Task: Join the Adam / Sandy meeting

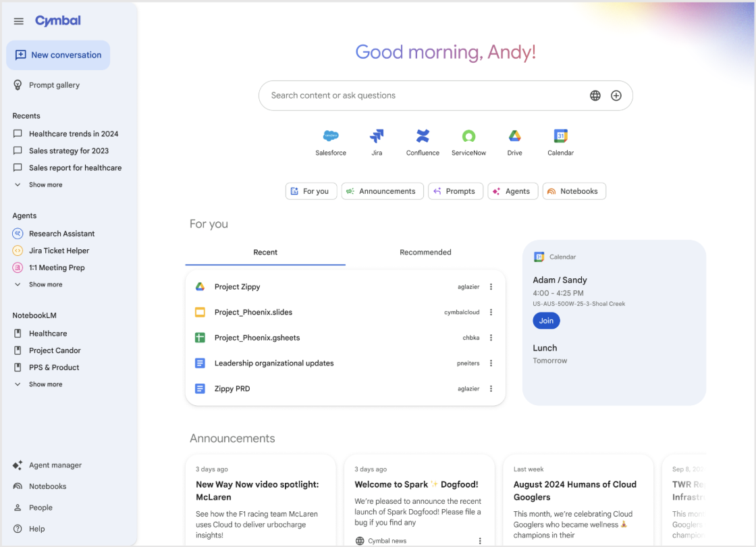Action: (546, 321)
